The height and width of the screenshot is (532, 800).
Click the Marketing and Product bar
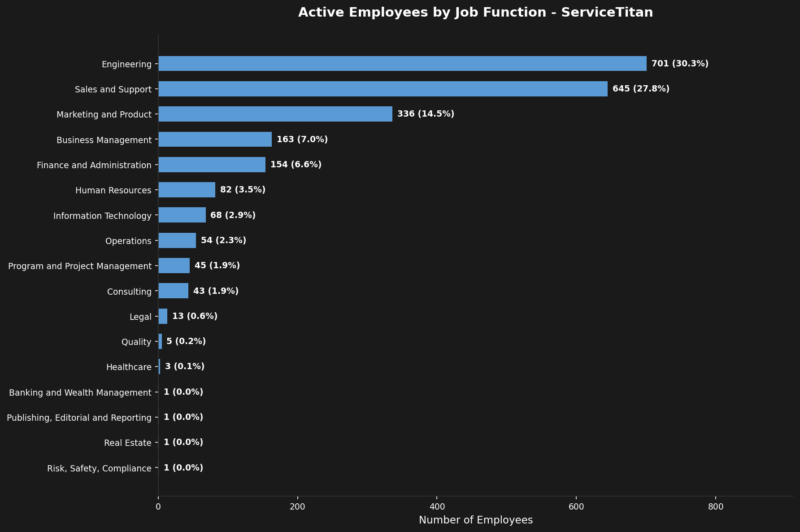point(275,114)
